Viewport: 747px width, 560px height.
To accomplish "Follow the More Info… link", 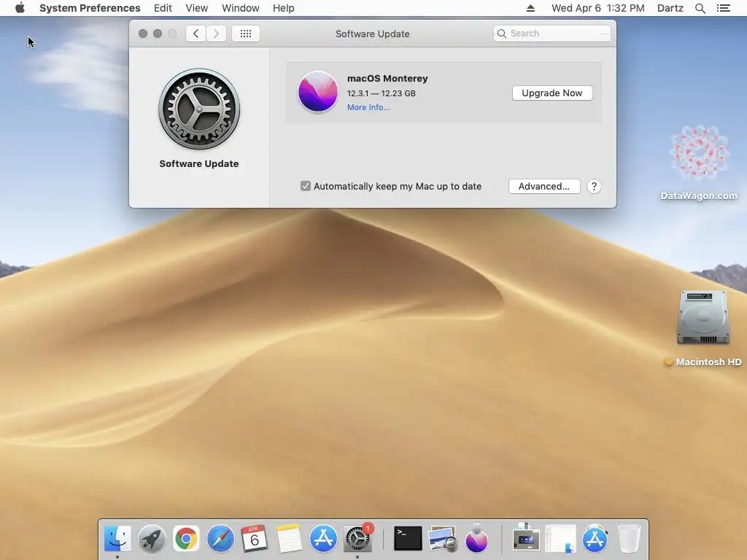I will pos(368,107).
